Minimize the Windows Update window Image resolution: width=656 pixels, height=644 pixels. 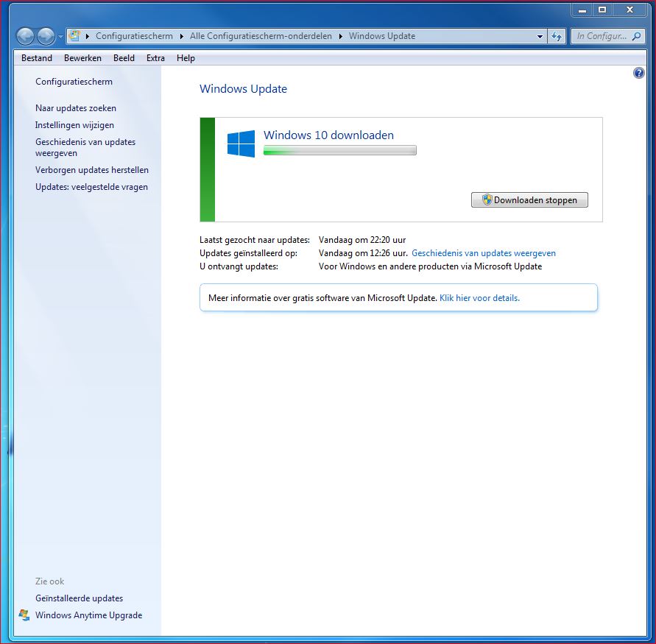[582, 10]
